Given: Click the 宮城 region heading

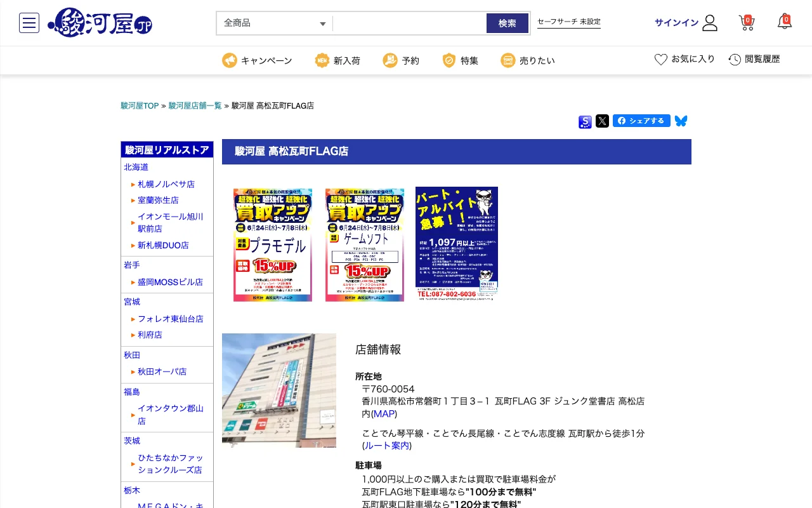Looking at the screenshot, I should pos(132,302).
